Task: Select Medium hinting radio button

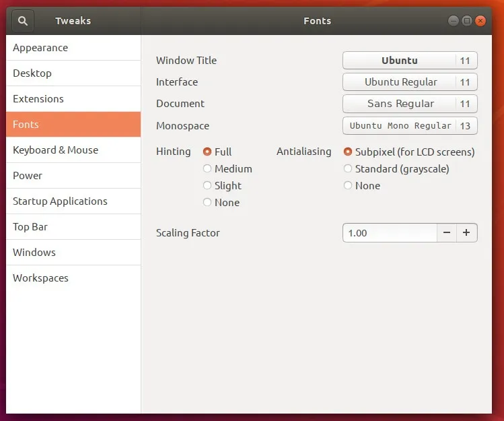Action: click(x=207, y=169)
